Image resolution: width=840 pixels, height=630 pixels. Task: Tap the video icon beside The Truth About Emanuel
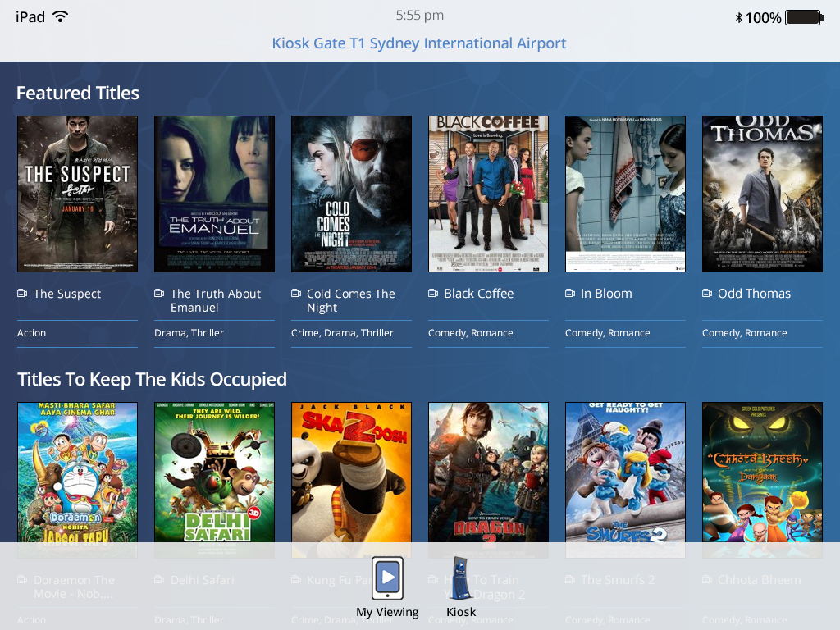click(x=159, y=293)
